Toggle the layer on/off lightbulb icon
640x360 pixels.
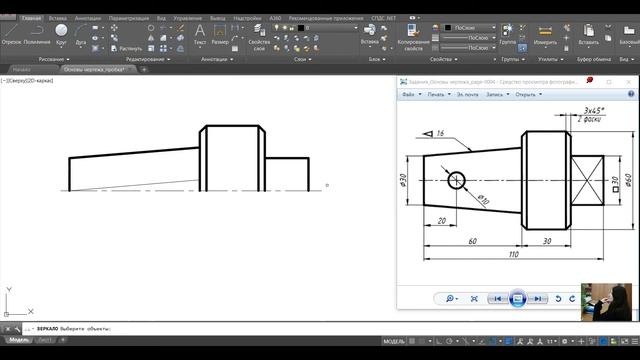pyautogui.click(x=277, y=28)
